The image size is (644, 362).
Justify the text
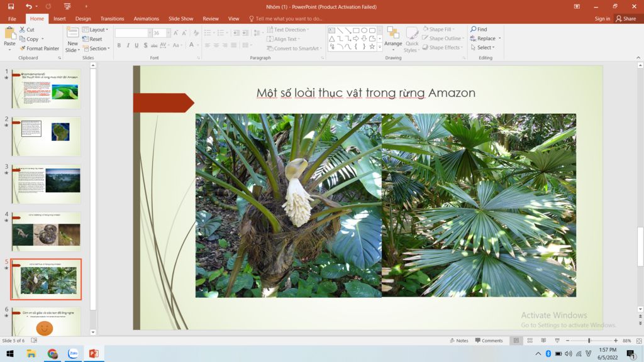coord(234,45)
